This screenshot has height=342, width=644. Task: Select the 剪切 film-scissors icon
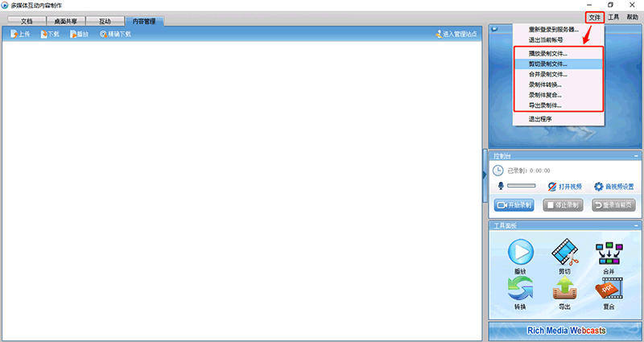point(565,254)
